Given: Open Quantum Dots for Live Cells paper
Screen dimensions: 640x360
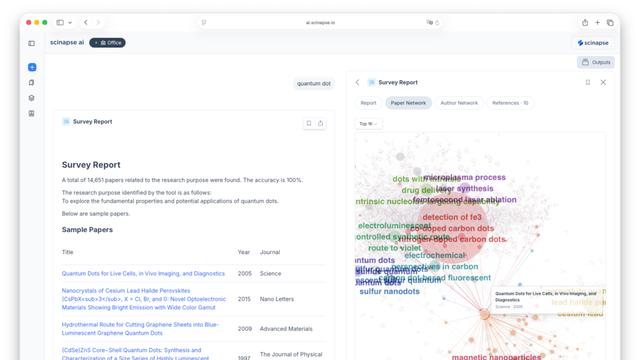Looking at the screenshot, I should 143,273.
